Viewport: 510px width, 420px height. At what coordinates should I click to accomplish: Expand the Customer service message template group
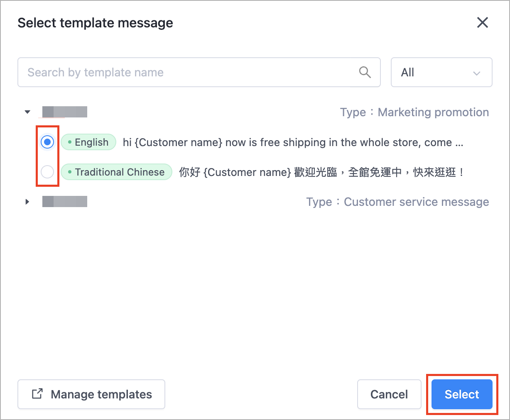[27, 202]
